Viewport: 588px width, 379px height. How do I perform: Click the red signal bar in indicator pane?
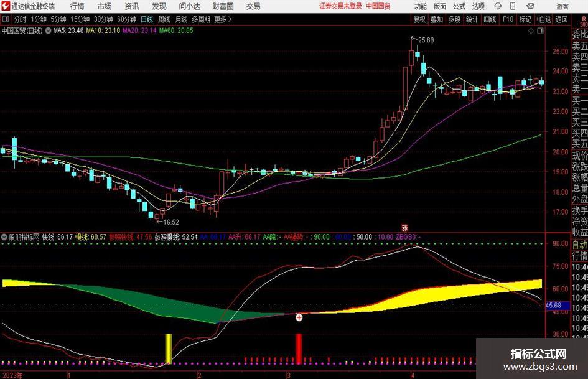(x=299, y=349)
